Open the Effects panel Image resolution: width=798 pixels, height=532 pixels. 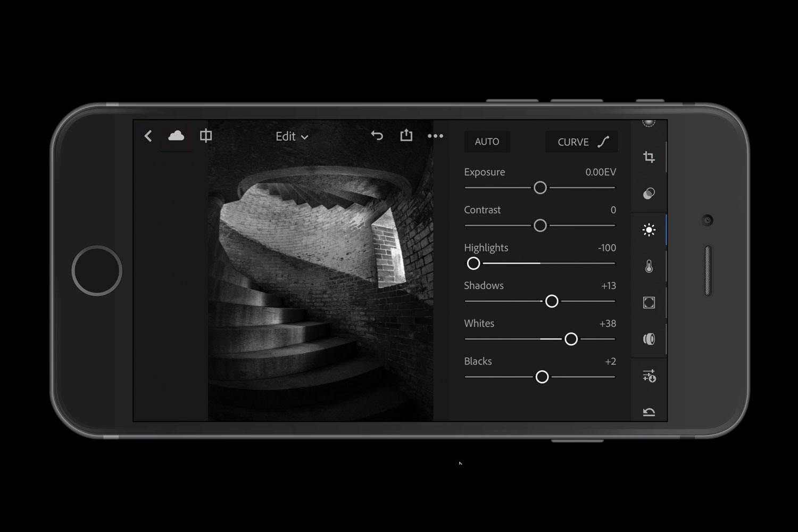pos(649,302)
